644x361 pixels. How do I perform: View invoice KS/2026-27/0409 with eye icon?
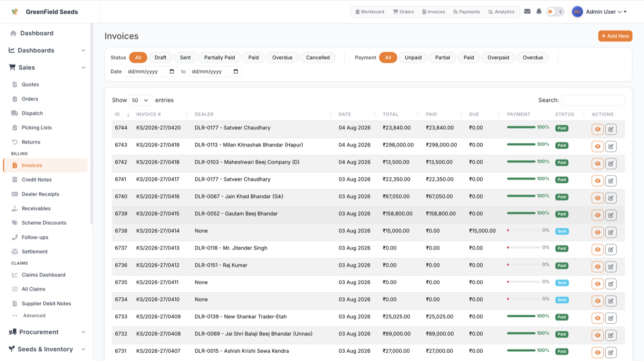point(598,318)
